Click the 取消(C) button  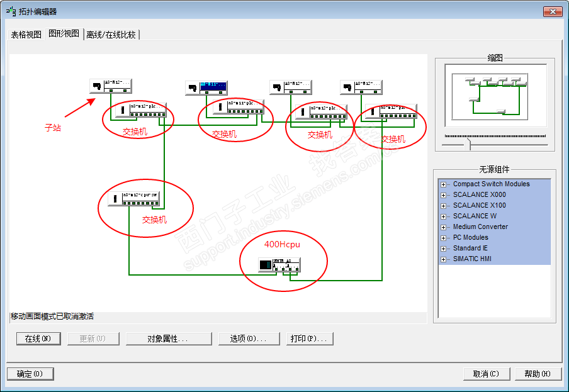487,374
